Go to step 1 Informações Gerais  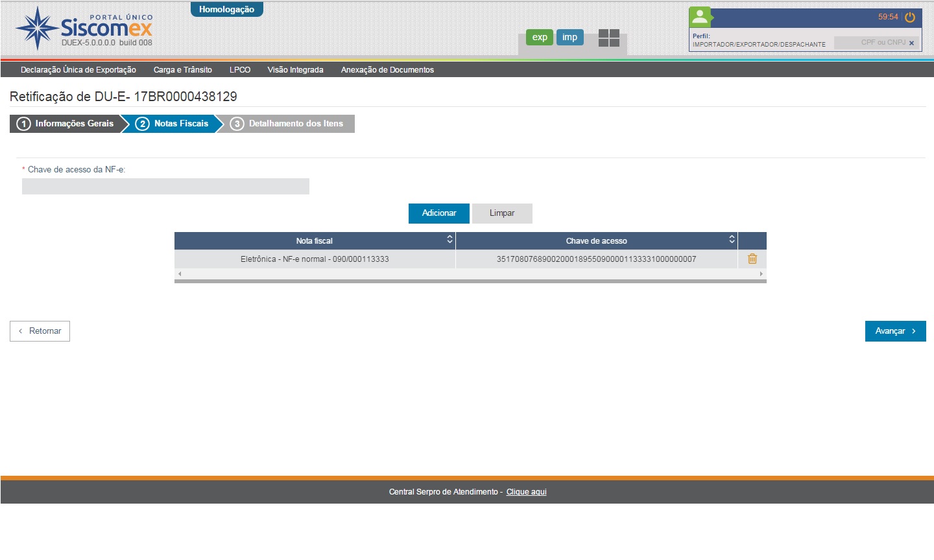click(65, 124)
